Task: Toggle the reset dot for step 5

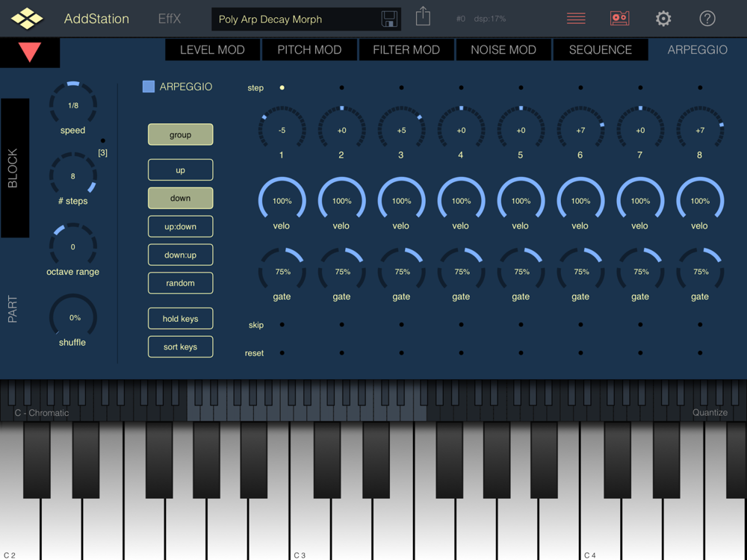Action: [x=521, y=353]
